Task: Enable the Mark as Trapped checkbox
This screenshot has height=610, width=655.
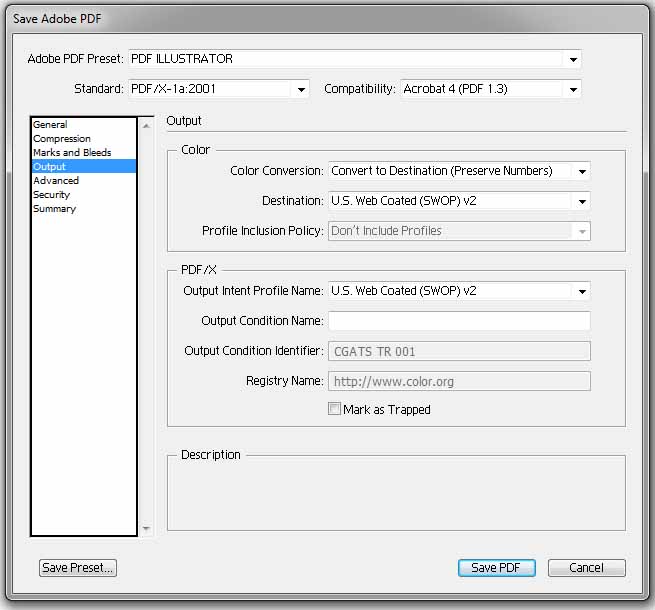Action: pos(334,409)
